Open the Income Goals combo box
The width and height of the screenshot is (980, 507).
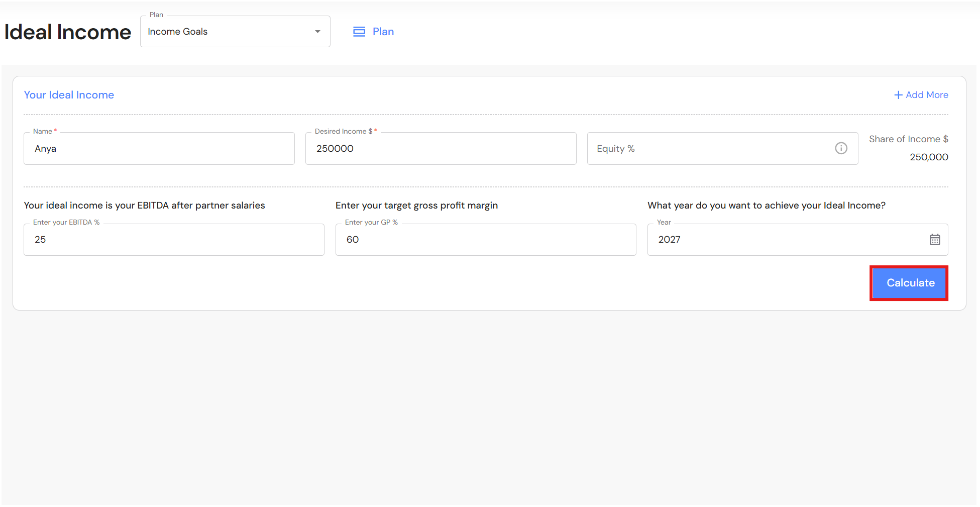[x=226, y=32]
